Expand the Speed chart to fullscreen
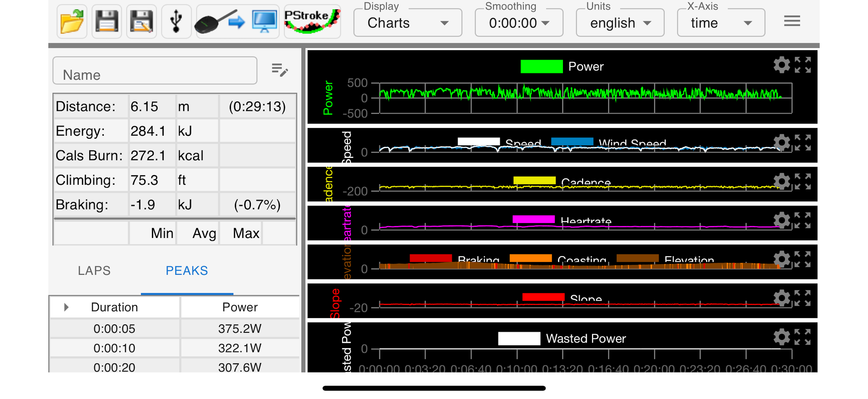Viewport: 868px width, 399px height. coord(803,143)
